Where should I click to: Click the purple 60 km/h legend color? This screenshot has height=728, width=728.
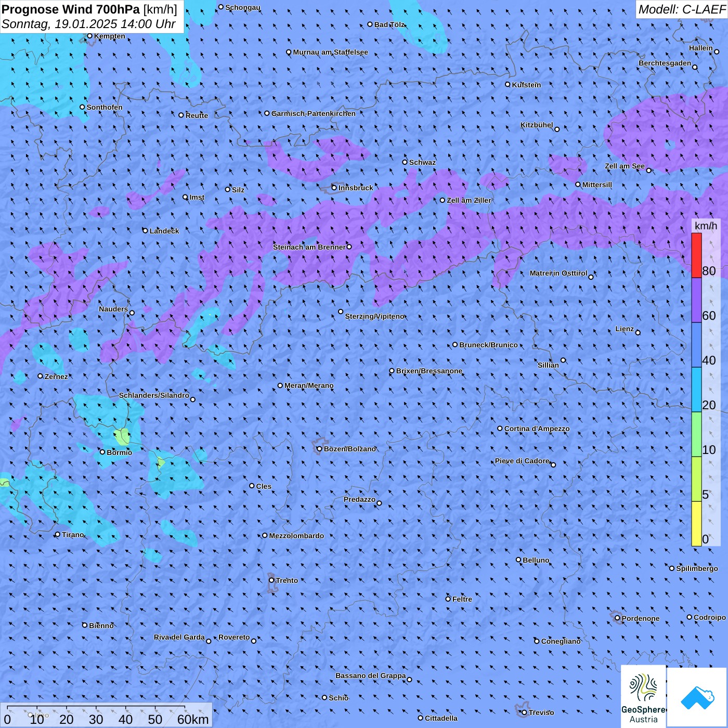696,301
